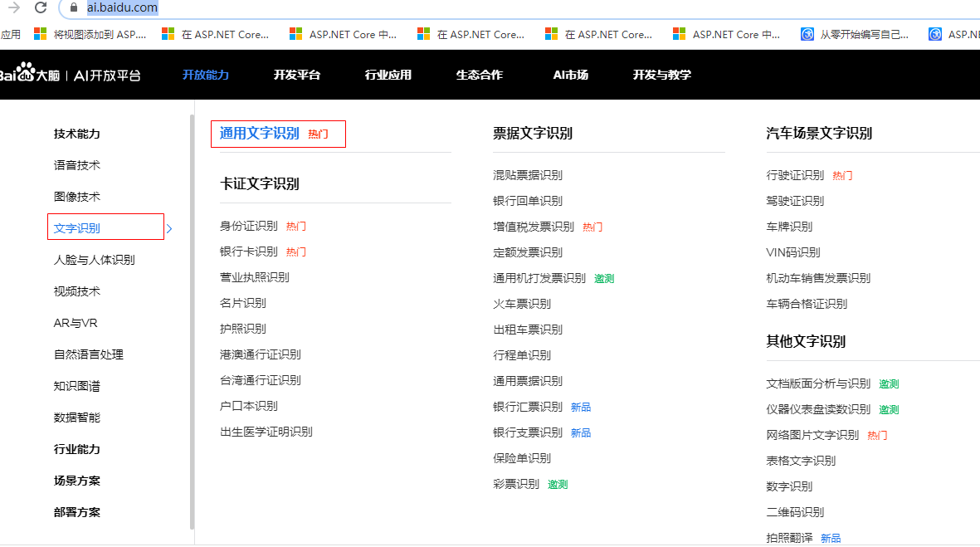
Task: Open the 行业应用 navigation menu
Action: tap(388, 75)
